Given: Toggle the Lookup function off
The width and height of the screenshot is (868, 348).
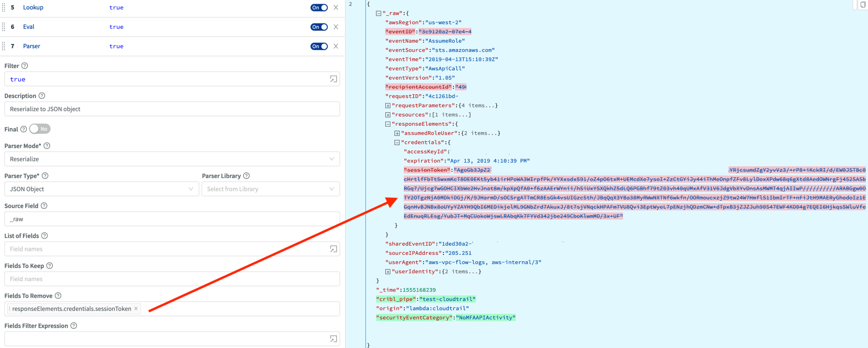Looking at the screenshot, I should [319, 8].
